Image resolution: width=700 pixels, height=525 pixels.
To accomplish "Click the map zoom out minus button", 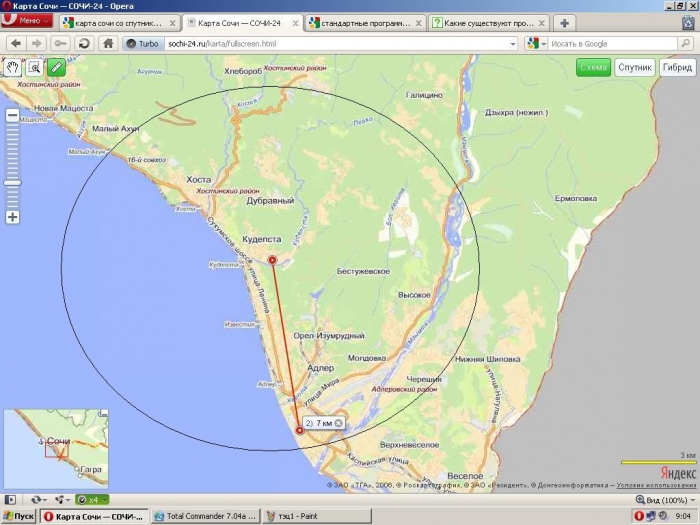I will 13,115.
